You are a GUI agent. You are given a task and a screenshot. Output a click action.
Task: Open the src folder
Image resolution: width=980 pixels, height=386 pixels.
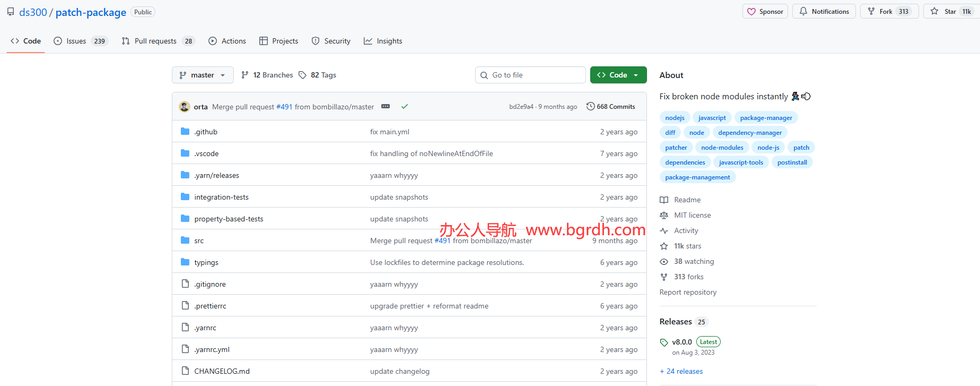tap(199, 241)
